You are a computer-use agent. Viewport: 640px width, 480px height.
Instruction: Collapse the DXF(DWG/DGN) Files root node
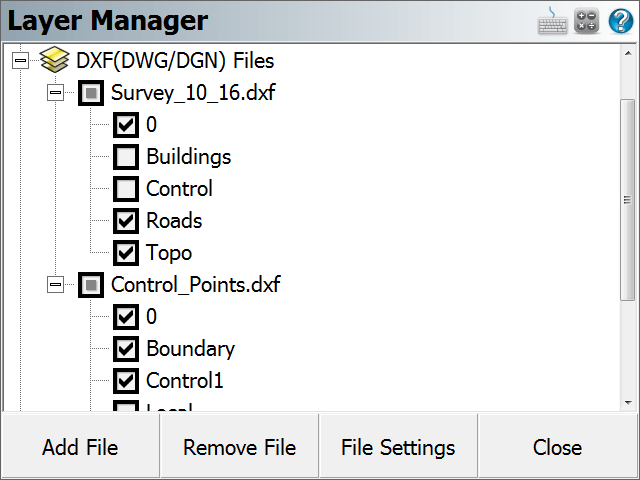[x=20, y=60]
